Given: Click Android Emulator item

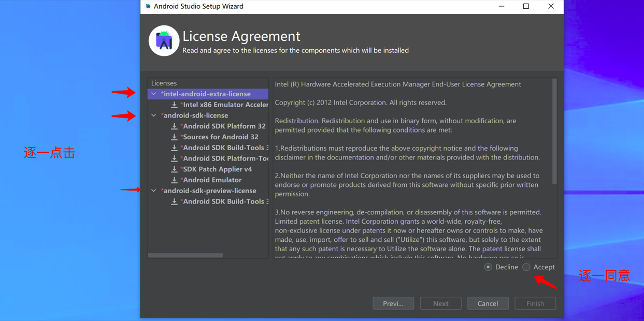Looking at the screenshot, I should 211,180.
